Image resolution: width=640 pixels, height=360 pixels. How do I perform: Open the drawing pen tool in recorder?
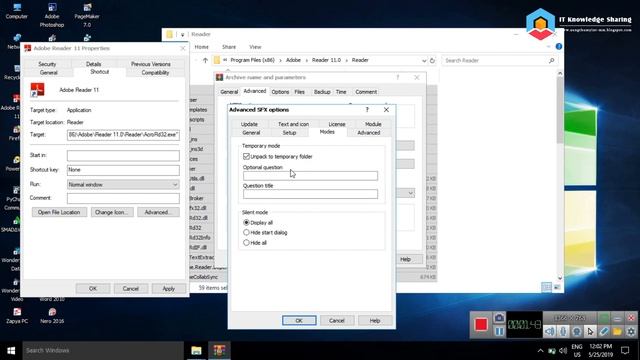(x=604, y=331)
